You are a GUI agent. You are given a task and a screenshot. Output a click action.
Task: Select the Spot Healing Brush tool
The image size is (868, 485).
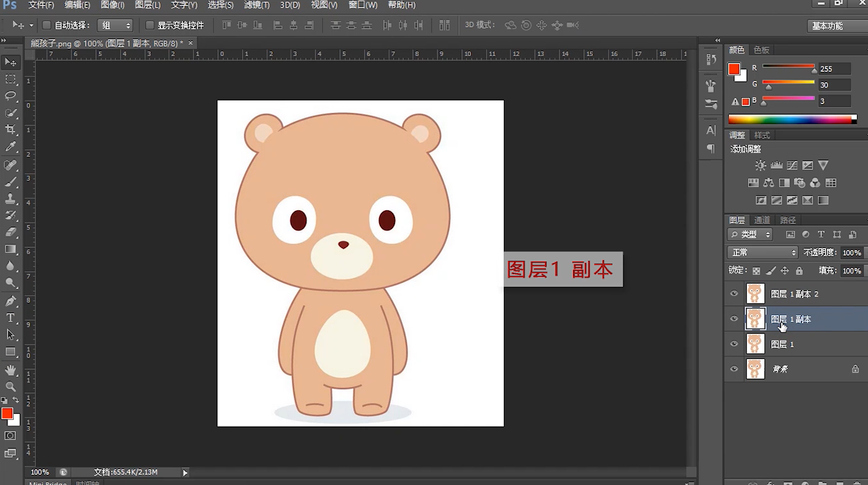tap(11, 165)
